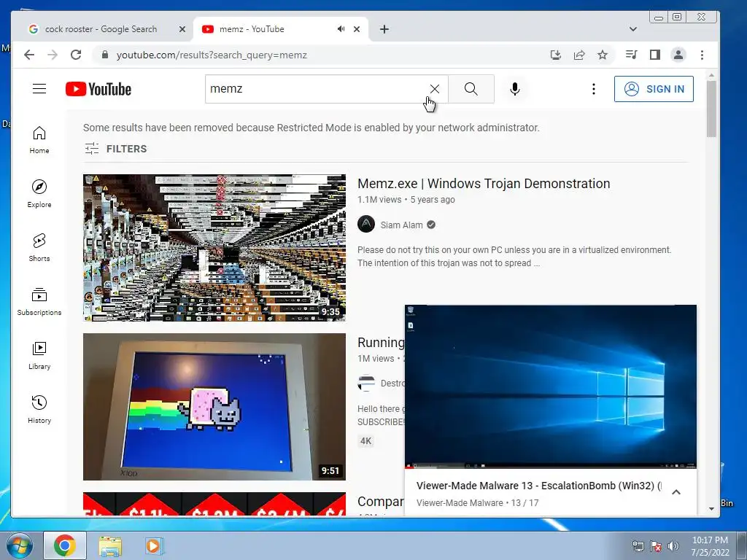The height and width of the screenshot is (560, 747).
Task: Click scrollbar down arrow
Action: click(x=711, y=508)
